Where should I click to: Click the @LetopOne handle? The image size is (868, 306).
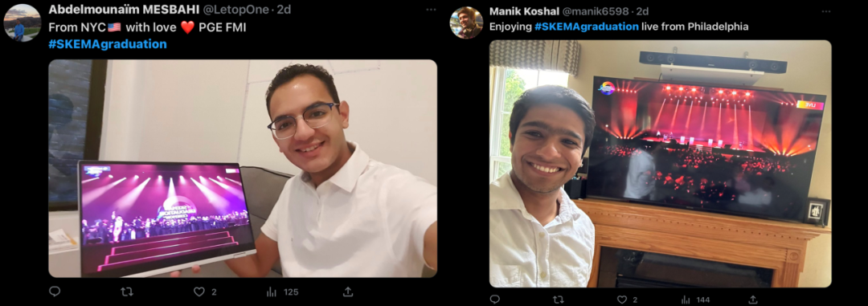click(x=240, y=10)
